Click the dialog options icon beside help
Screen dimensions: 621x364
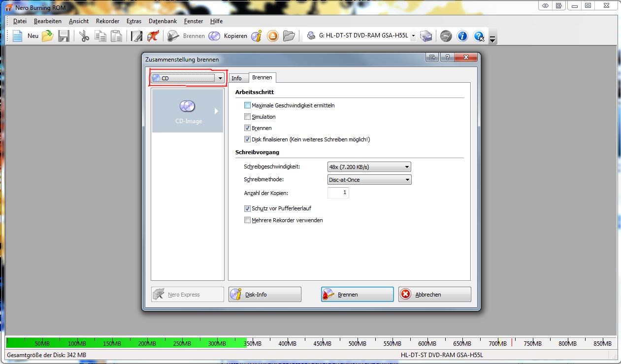[x=432, y=58]
